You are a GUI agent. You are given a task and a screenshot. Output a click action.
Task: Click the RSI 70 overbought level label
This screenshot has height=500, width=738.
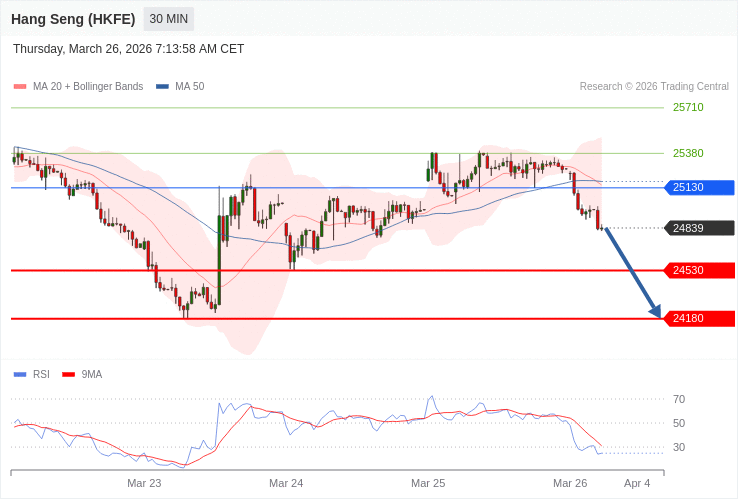679,399
